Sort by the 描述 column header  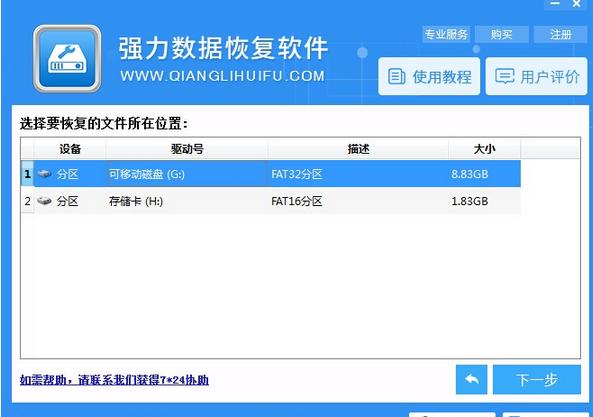(358, 149)
